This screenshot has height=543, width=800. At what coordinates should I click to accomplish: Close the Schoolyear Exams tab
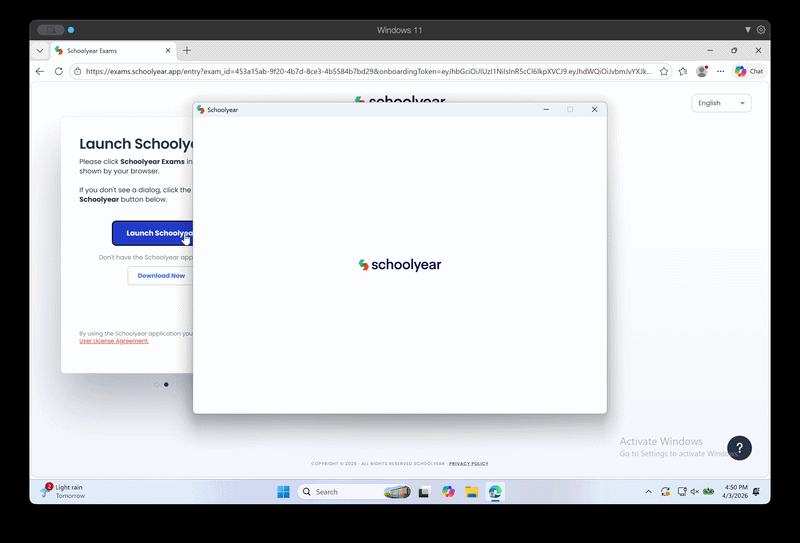tap(168, 51)
